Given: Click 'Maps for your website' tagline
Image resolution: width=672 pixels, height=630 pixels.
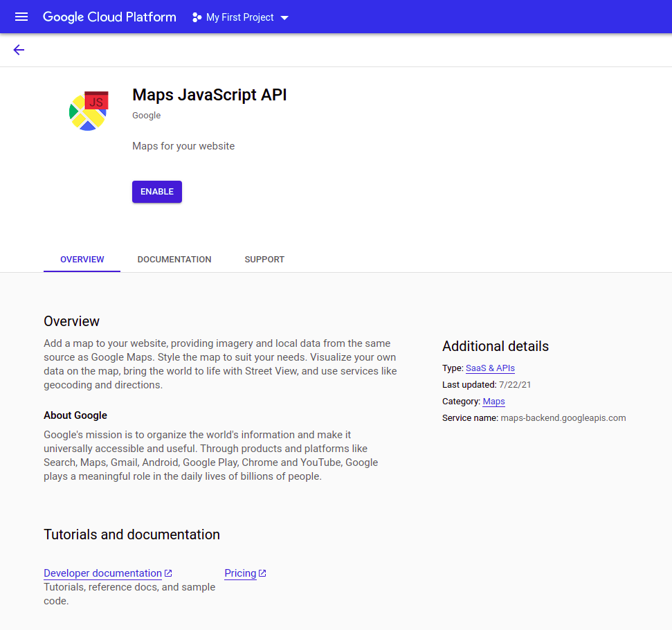Looking at the screenshot, I should point(183,146).
